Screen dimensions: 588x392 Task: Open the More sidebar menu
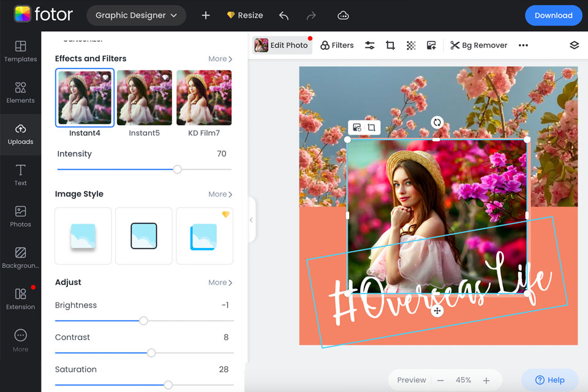[20, 341]
